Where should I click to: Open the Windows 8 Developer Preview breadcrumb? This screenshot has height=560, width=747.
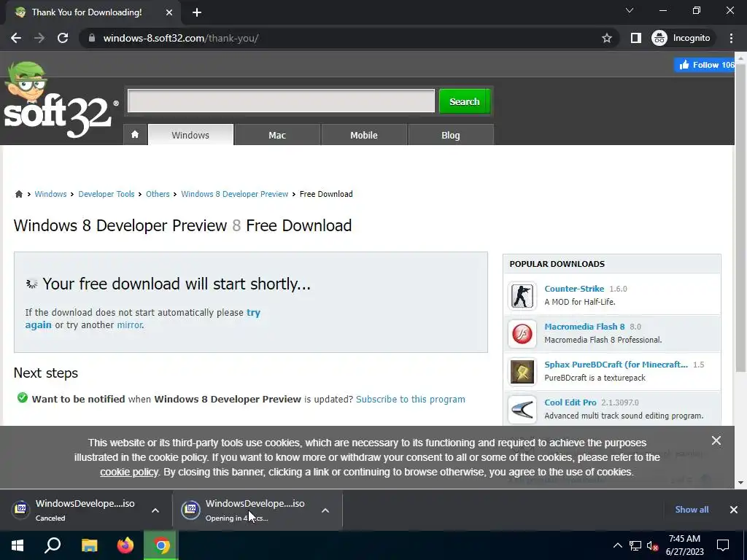point(234,194)
